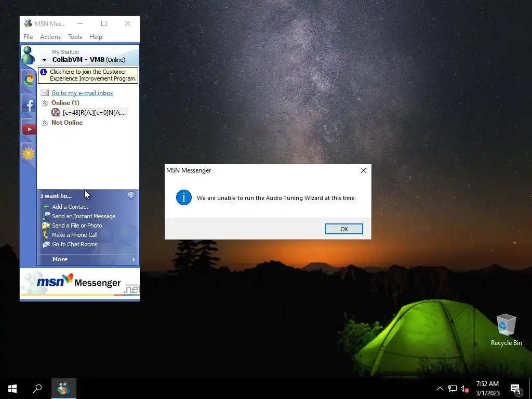Open Go to my e-mail inbox link
532x399 pixels.
(x=82, y=93)
